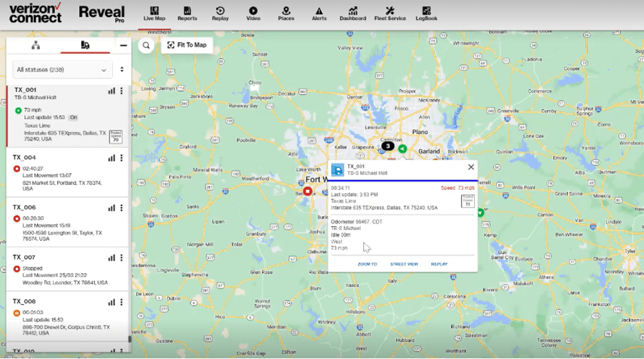Collapse the vehicle side panel
The image size is (644, 359).
click(x=123, y=45)
